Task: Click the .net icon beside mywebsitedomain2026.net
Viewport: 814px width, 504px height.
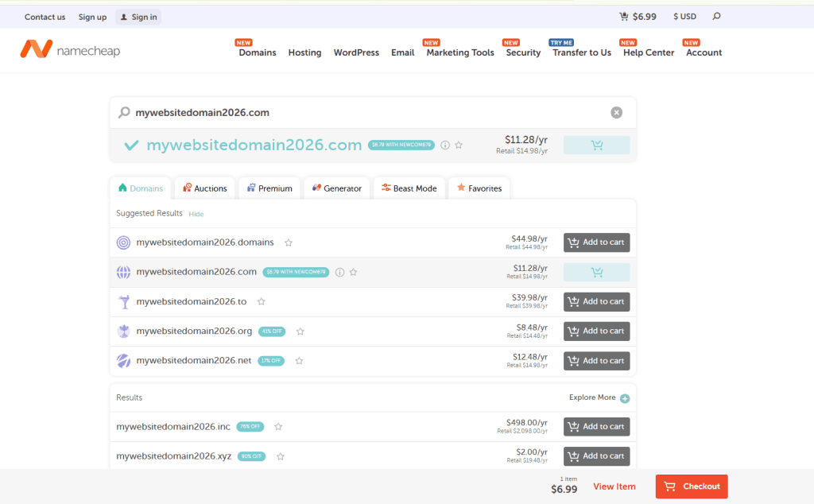Action: click(123, 361)
